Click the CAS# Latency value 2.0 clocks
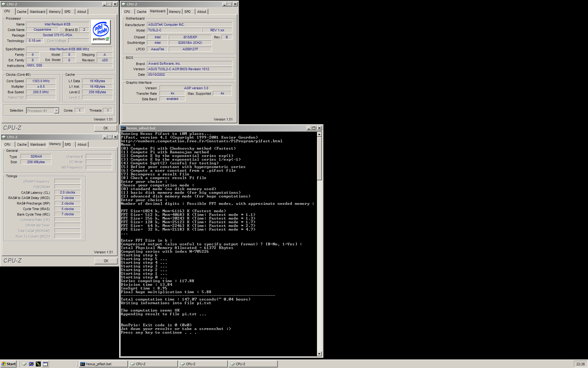Viewport: 588px width, 368px height. [67, 193]
